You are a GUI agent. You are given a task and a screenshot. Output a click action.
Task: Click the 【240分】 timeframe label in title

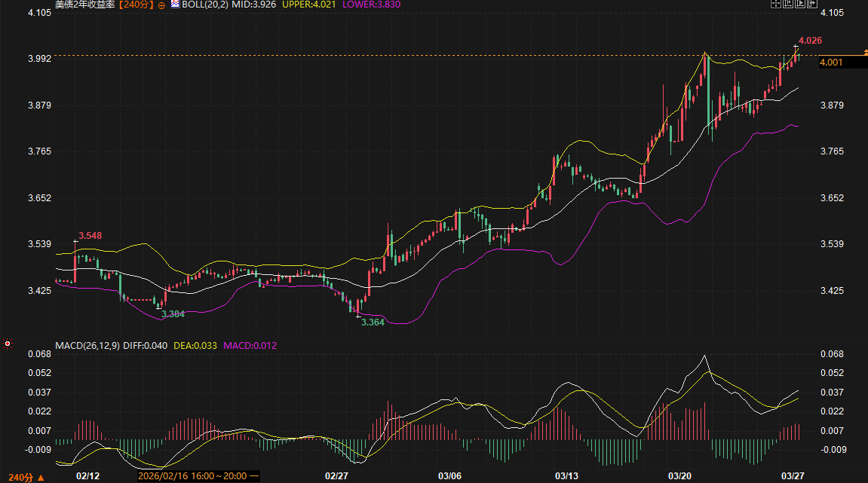(136, 5)
